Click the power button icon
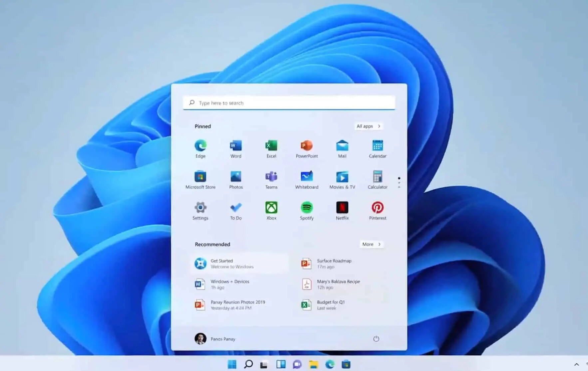Screen dimensions: 588x371 376,339
